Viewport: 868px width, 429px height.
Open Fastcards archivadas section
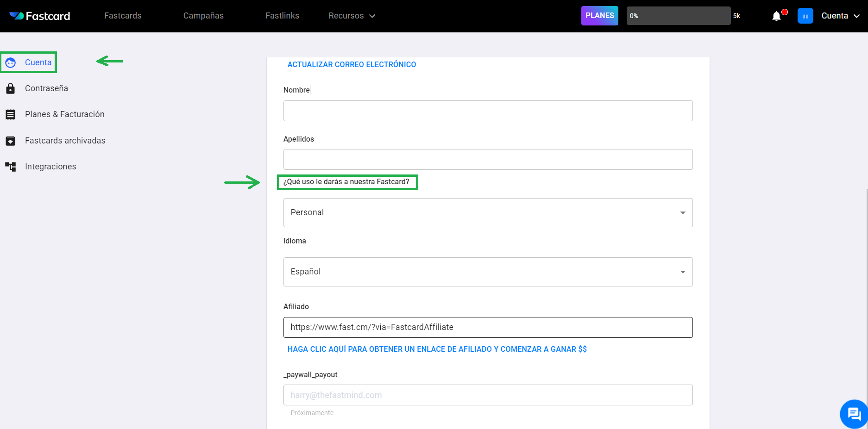tap(65, 141)
